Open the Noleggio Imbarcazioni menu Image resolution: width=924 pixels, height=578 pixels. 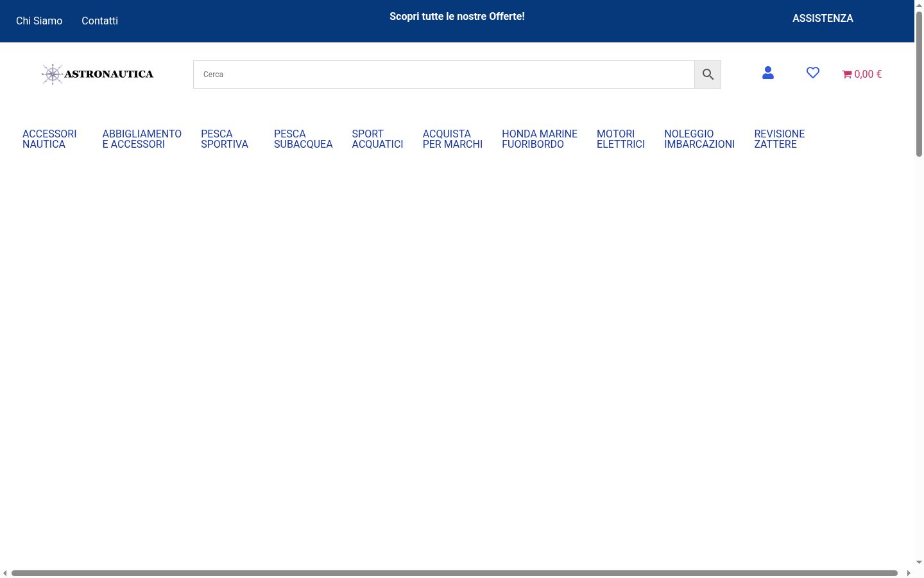tap(699, 139)
